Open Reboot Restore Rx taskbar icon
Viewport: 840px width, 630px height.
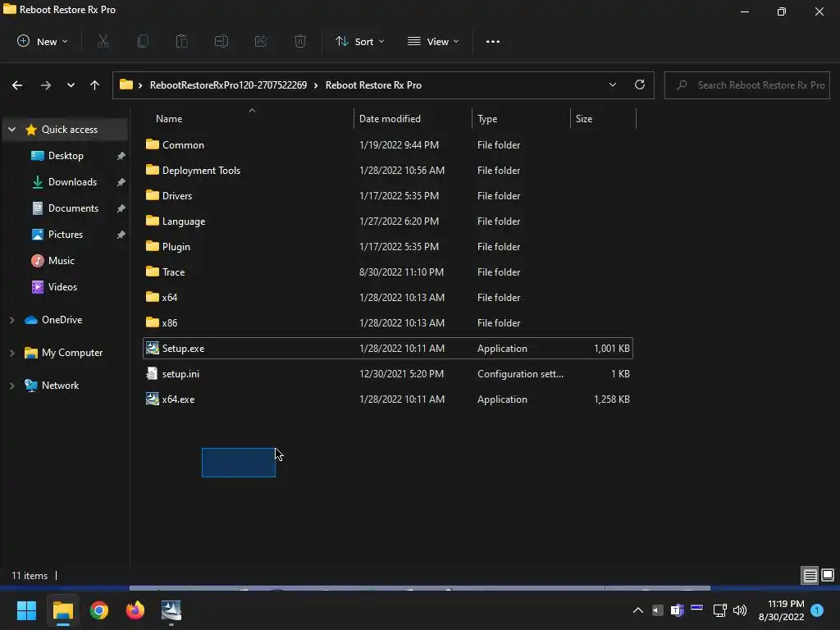coord(171,610)
